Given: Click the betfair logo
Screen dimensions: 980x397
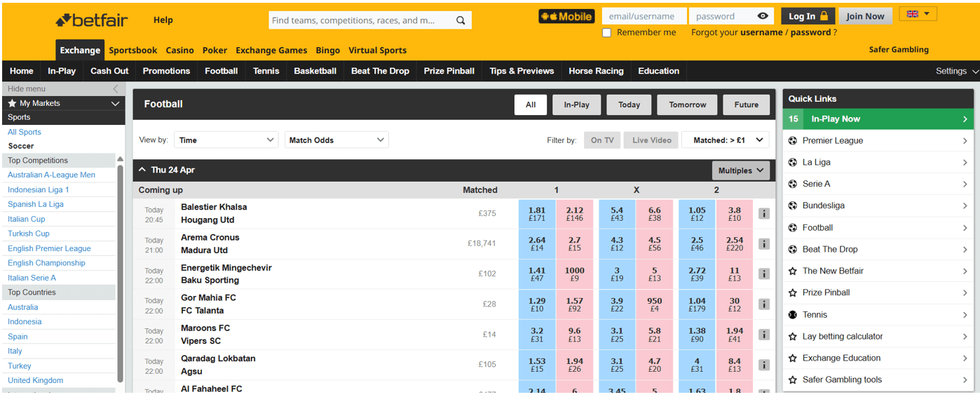Looking at the screenshot, I should coord(92,20).
